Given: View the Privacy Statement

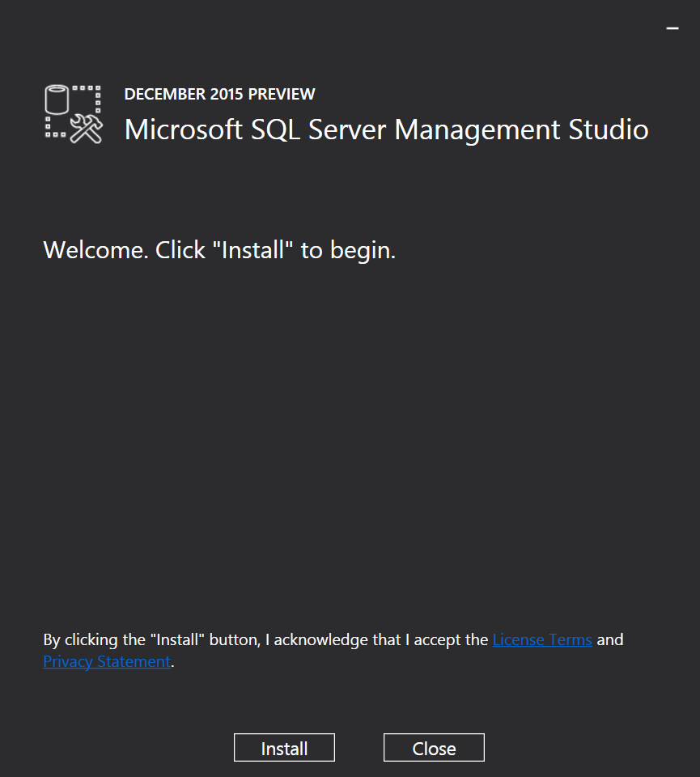Looking at the screenshot, I should tap(106, 661).
